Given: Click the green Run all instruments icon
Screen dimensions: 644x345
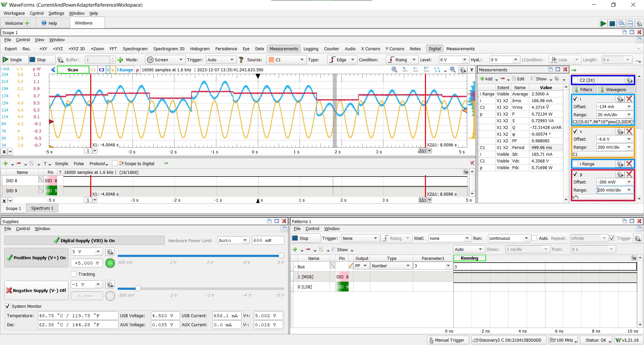Looking at the screenshot, I should [603, 23].
